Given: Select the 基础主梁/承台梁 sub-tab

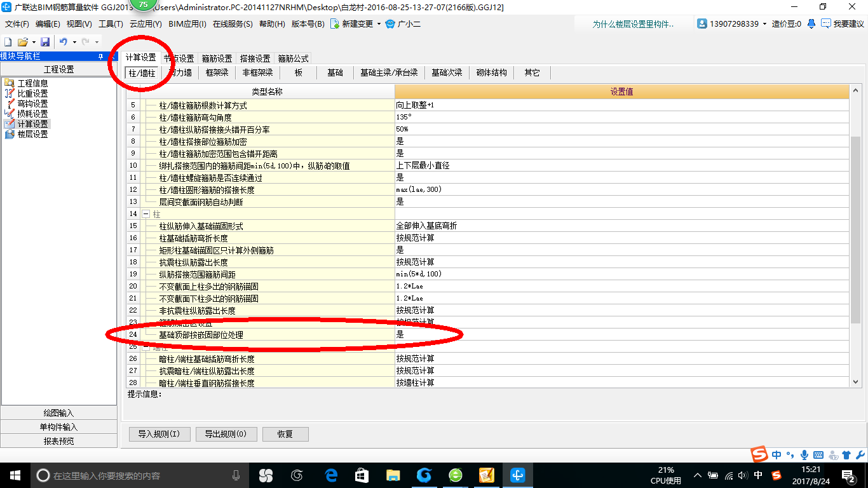Looking at the screenshot, I should pos(389,73).
